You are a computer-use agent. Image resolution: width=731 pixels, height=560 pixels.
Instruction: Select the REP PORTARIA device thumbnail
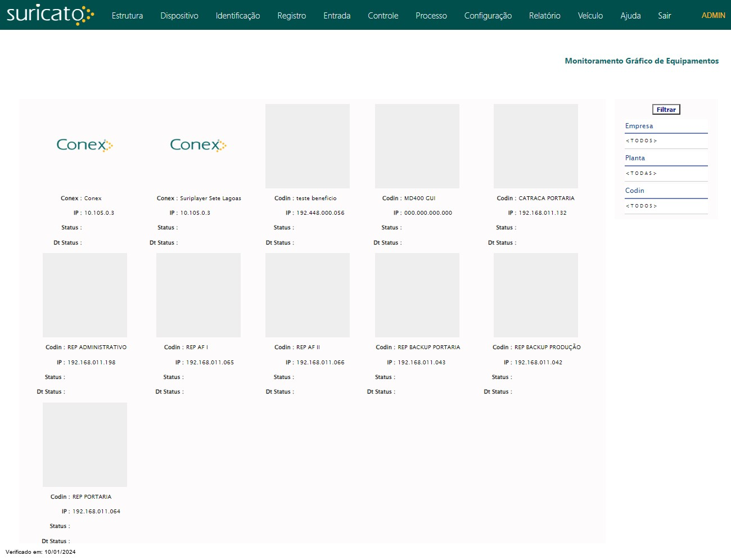(x=85, y=445)
